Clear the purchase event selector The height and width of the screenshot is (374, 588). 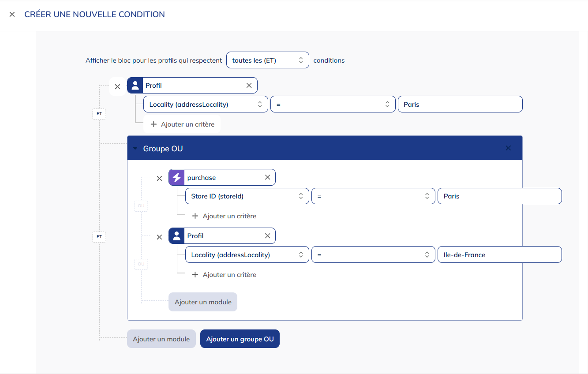(267, 177)
